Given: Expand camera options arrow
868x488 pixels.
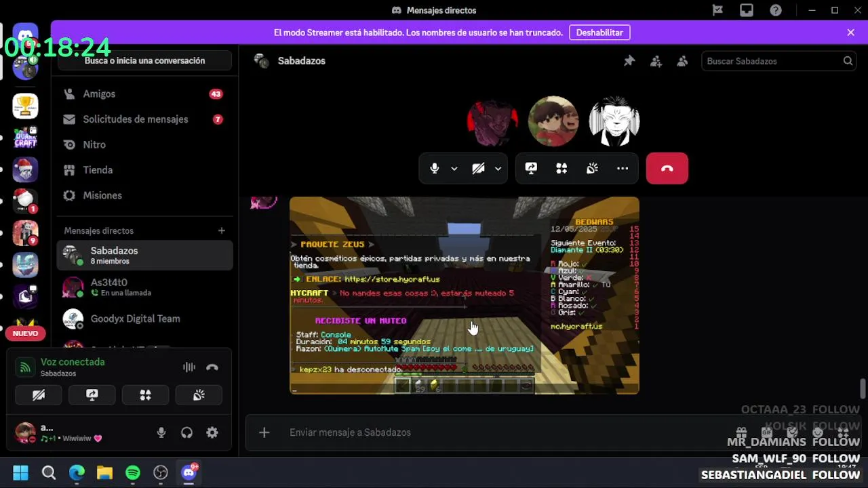Looking at the screenshot, I should pos(498,169).
